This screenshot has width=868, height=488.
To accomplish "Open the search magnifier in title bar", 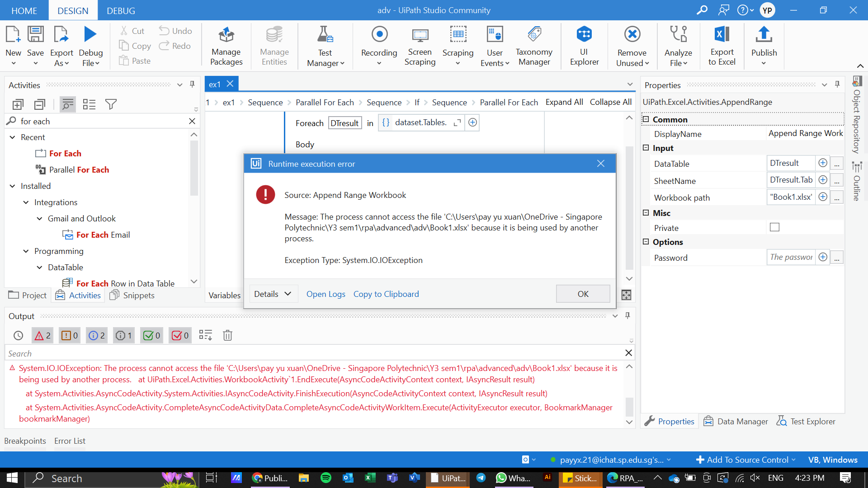I will click(x=702, y=10).
